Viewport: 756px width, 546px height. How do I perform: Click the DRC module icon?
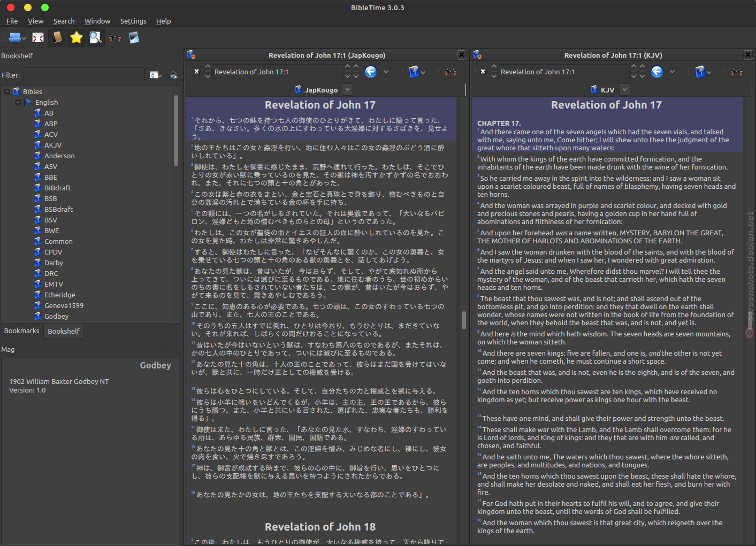pos(38,273)
